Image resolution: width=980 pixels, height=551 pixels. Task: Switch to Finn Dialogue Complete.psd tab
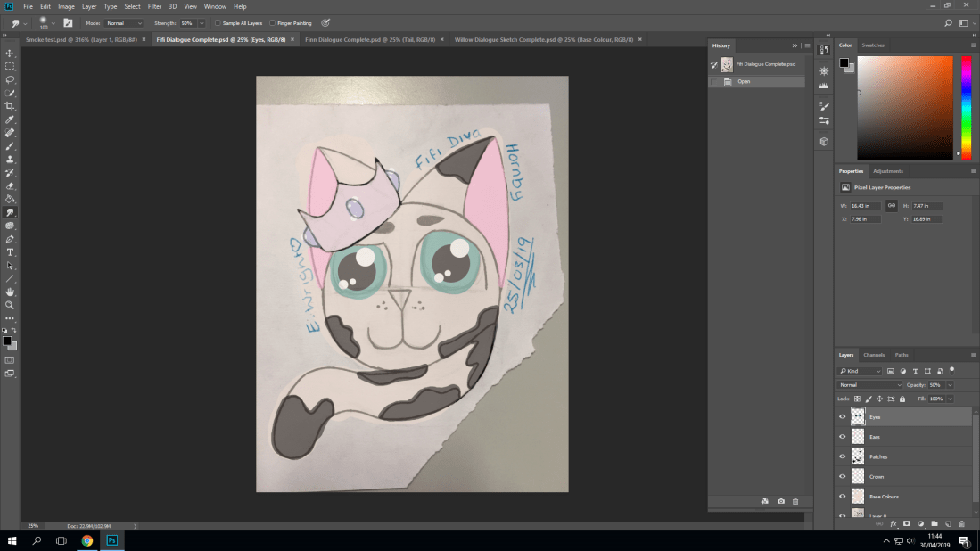(x=371, y=40)
